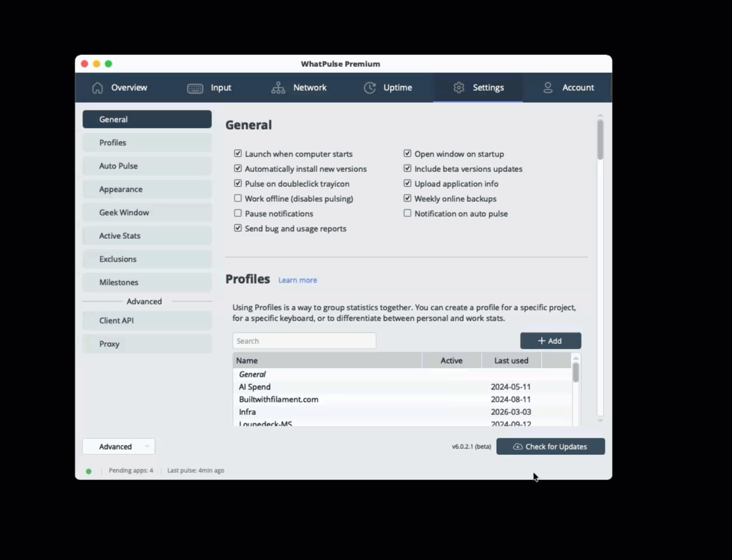The width and height of the screenshot is (732, 560).
Task: Click the Account person icon
Action: tap(548, 88)
